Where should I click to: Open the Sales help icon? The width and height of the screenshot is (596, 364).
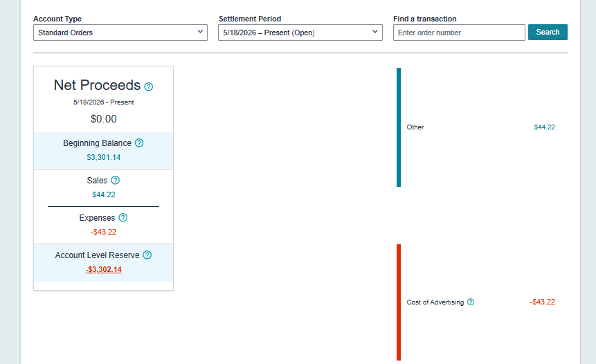point(115,180)
